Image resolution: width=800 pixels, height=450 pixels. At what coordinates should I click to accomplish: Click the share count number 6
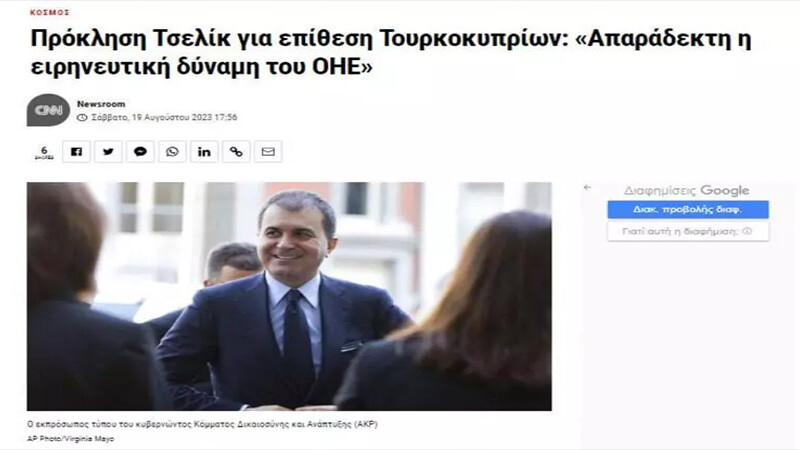44,152
